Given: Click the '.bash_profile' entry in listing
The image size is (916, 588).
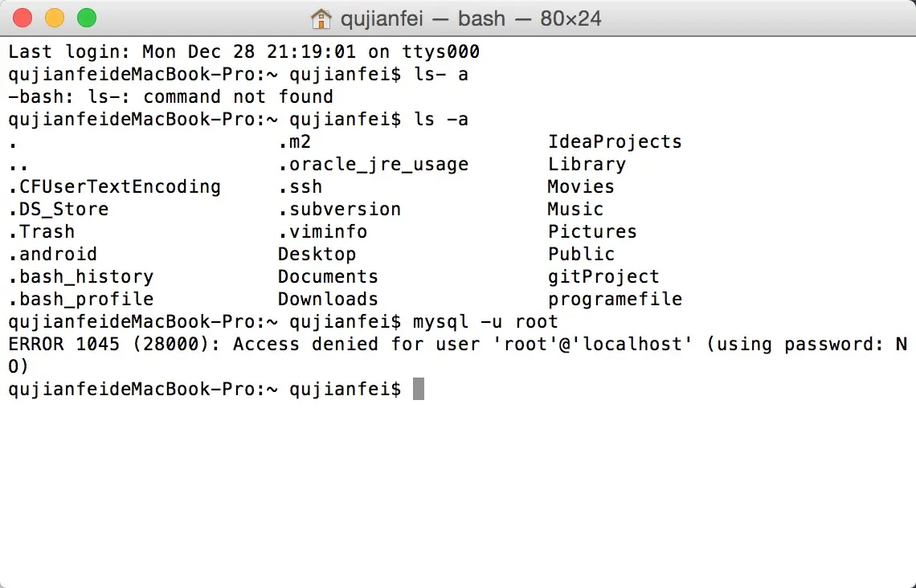Looking at the screenshot, I should (x=81, y=299).
